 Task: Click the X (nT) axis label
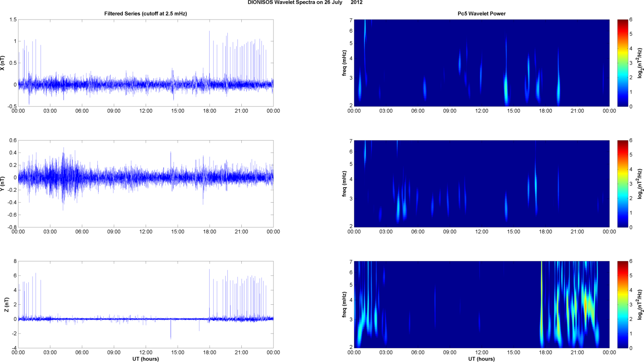[x=3, y=63]
